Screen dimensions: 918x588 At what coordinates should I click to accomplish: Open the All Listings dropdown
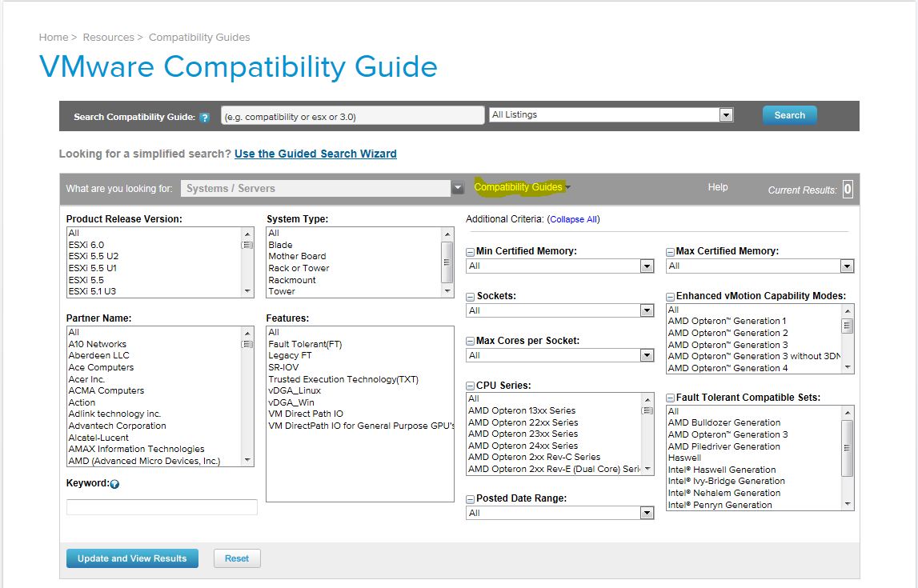pyautogui.click(x=725, y=114)
